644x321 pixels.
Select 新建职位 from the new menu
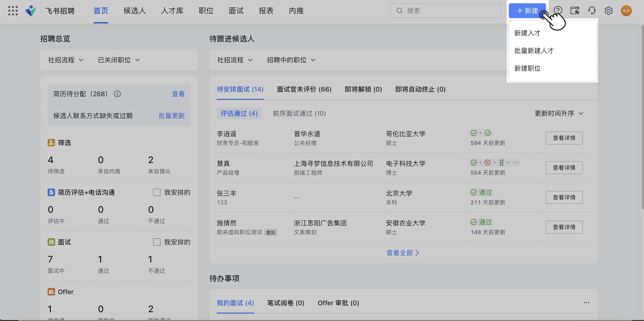pyautogui.click(x=528, y=68)
